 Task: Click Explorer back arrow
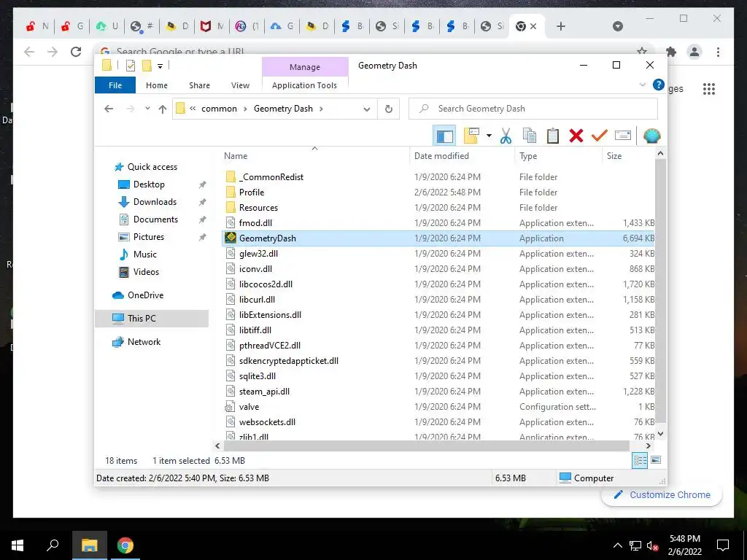(109, 109)
